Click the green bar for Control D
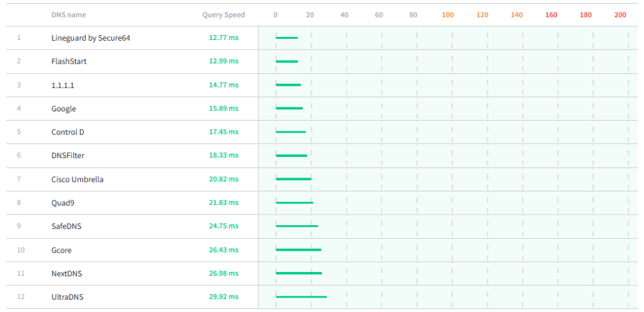 pyautogui.click(x=291, y=132)
